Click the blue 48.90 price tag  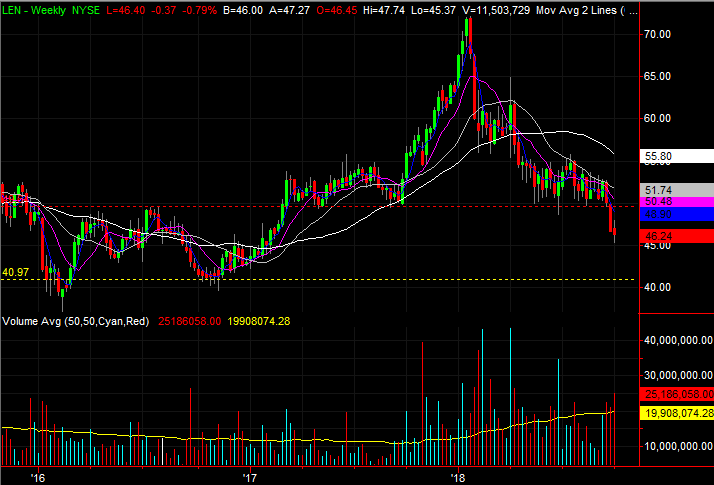(677, 214)
